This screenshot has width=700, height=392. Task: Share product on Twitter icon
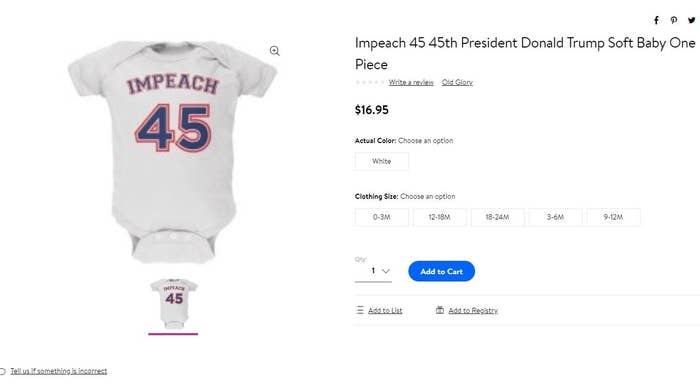tap(692, 20)
